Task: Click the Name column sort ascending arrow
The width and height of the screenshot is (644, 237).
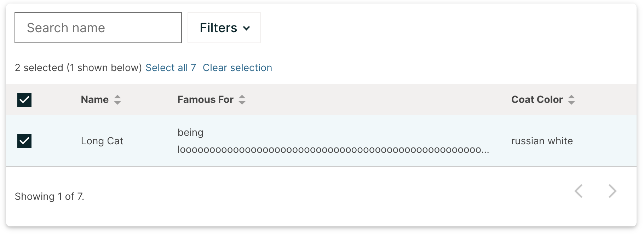Action: point(117,97)
